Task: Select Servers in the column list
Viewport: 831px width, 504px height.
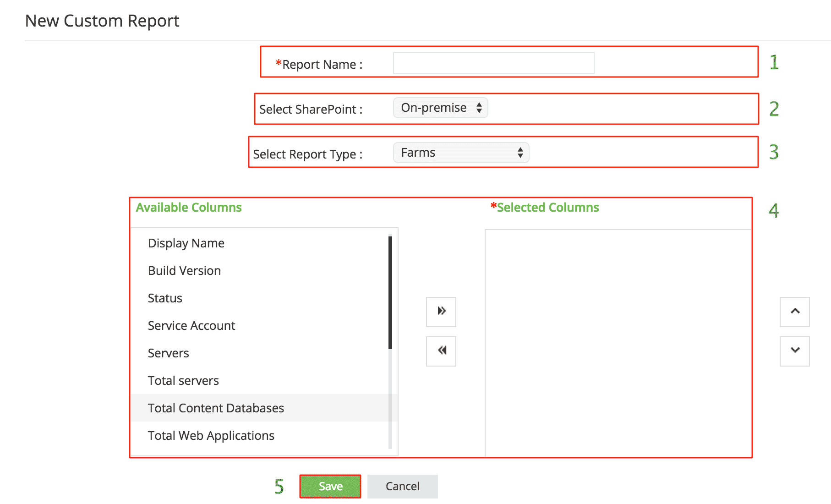Action: 168,353
